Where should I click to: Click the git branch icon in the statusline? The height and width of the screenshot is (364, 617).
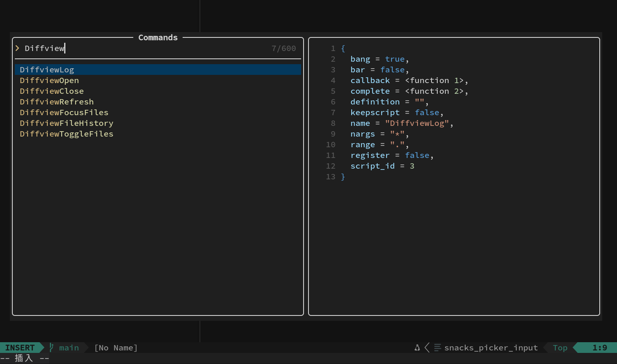pyautogui.click(x=51, y=348)
